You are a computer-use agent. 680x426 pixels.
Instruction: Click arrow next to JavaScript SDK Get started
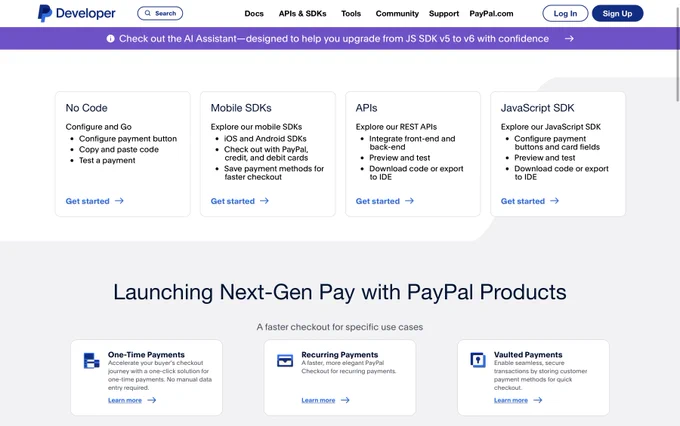554,201
